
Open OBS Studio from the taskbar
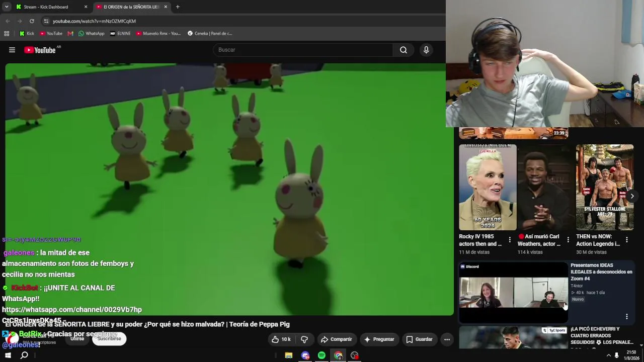[355, 355]
